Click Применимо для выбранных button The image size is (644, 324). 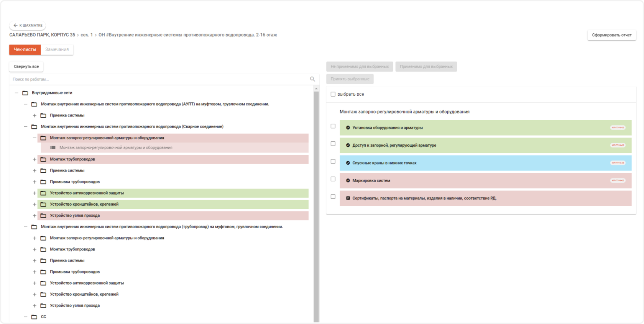tap(426, 67)
